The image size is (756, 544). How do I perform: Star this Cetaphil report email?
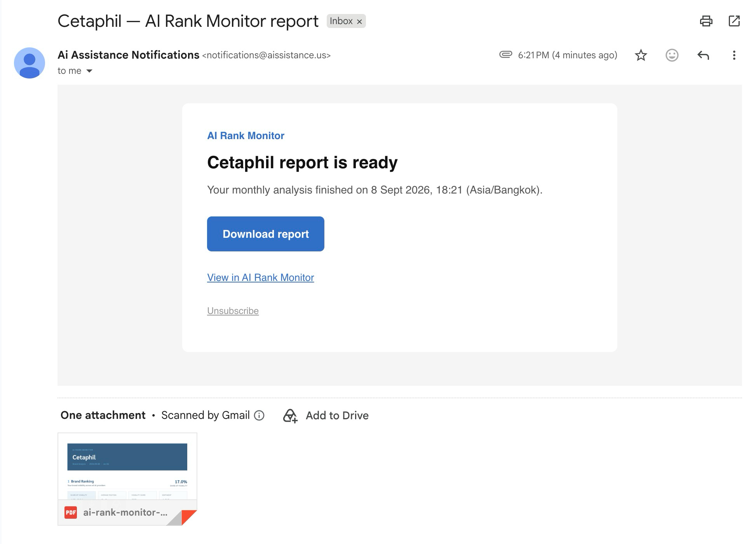tap(641, 55)
